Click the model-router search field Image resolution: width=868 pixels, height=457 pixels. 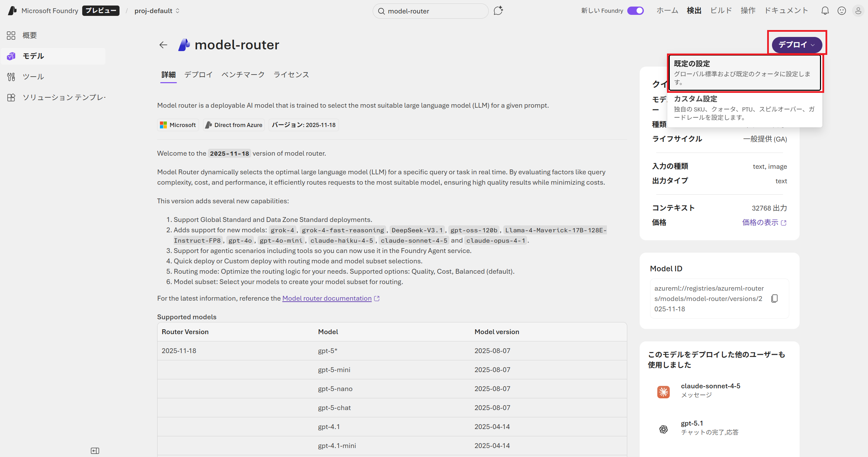tap(430, 11)
